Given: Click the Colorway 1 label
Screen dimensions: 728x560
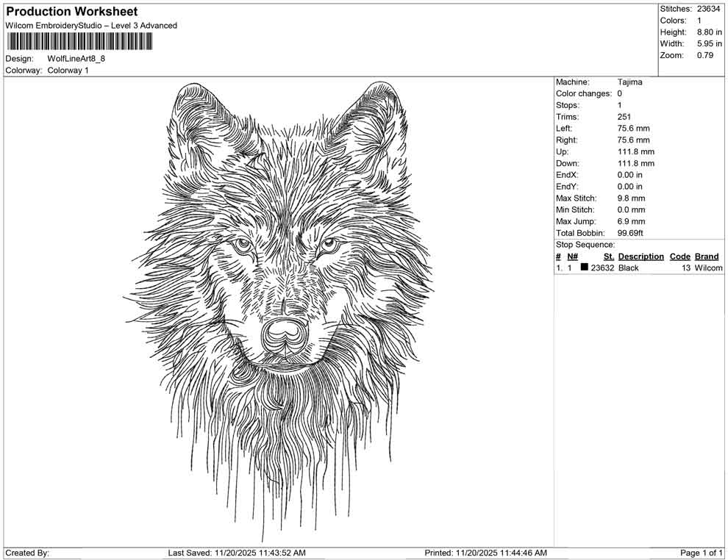Looking at the screenshot, I should point(67,71).
